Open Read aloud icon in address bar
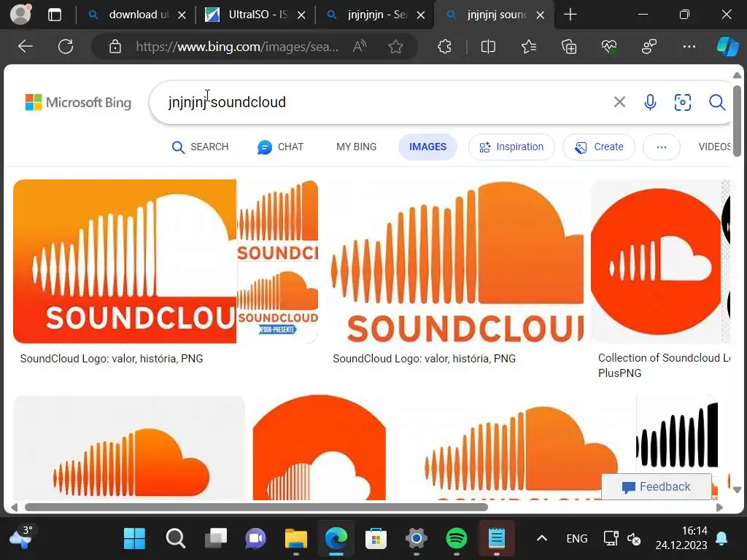This screenshot has width=747, height=560. point(360,47)
